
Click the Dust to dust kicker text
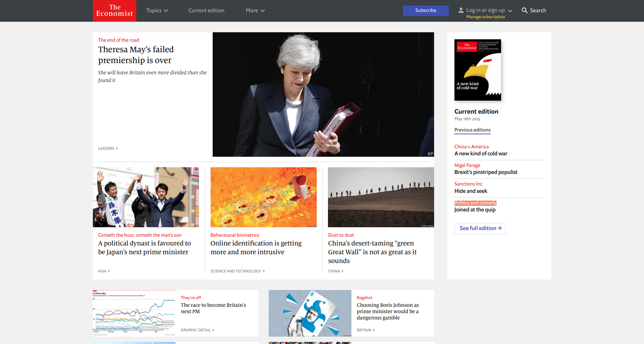click(x=341, y=235)
